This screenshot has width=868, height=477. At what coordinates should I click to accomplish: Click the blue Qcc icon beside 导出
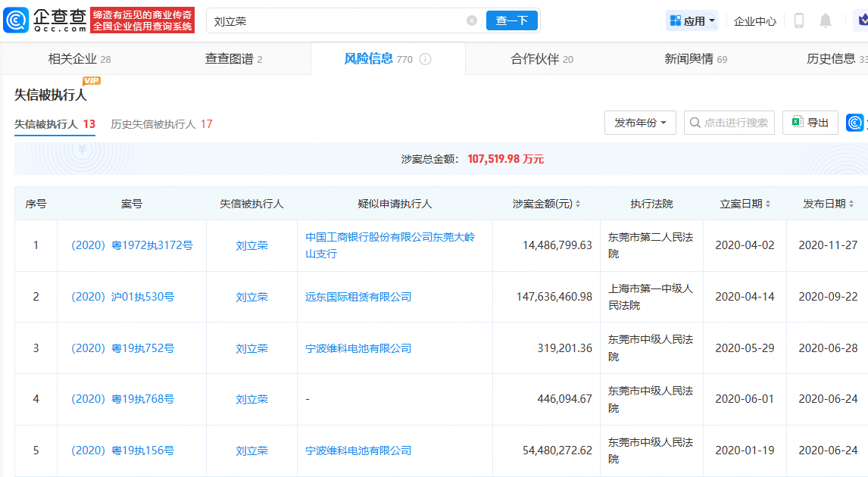[855, 123]
